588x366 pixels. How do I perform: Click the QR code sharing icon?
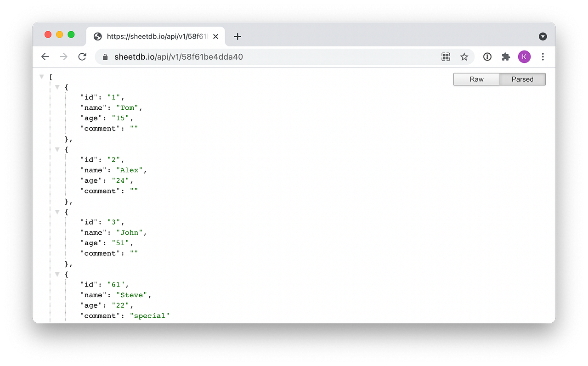446,56
